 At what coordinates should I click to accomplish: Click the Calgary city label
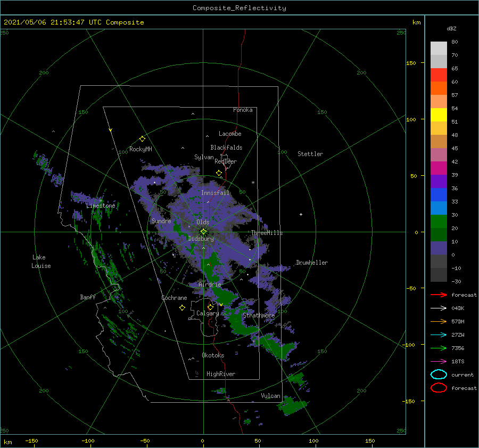point(208,313)
